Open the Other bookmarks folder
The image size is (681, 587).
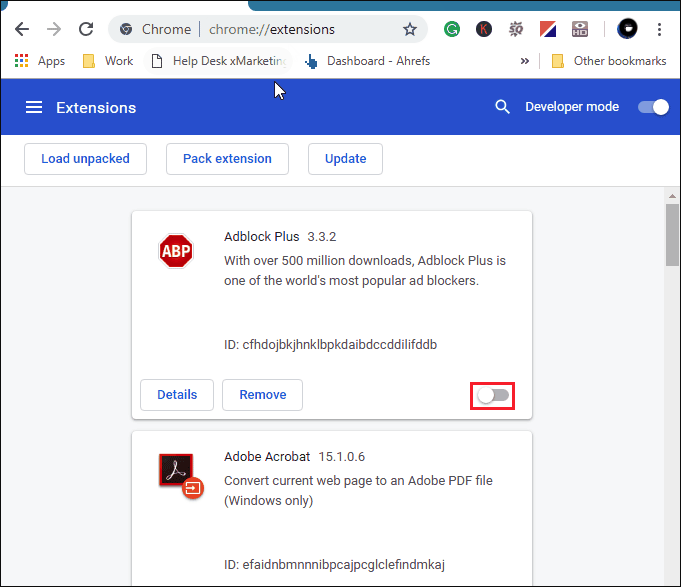click(608, 61)
